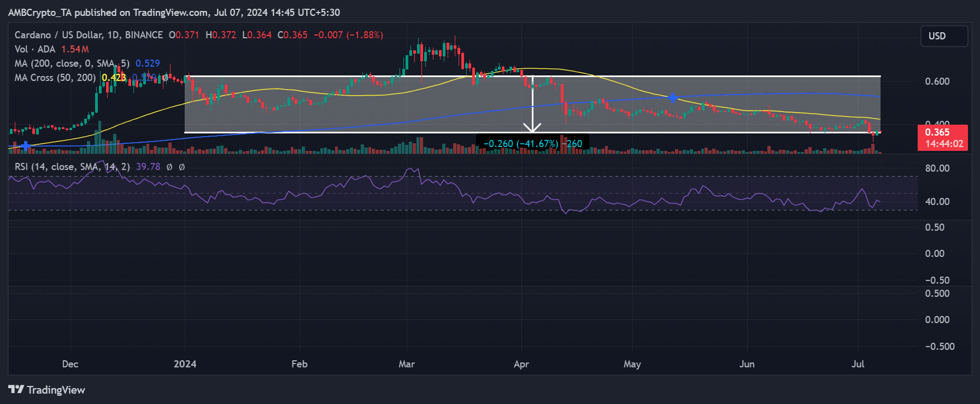This screenshot has width=980, height=404.
Task: Click the −0.50 axis label
Action: point(937,280)
